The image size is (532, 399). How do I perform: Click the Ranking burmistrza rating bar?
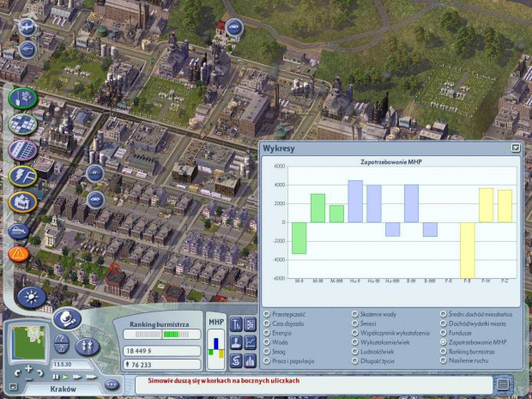[162, 335]
